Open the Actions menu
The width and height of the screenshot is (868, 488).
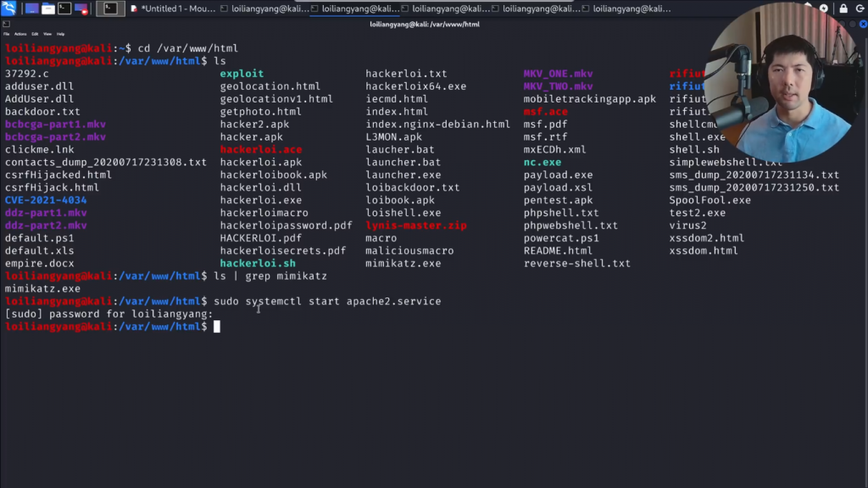click(x=20, y=34)
